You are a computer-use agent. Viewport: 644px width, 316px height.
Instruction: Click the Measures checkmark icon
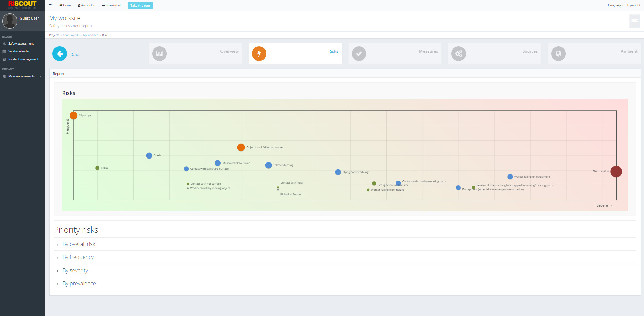tap(359, 54)
